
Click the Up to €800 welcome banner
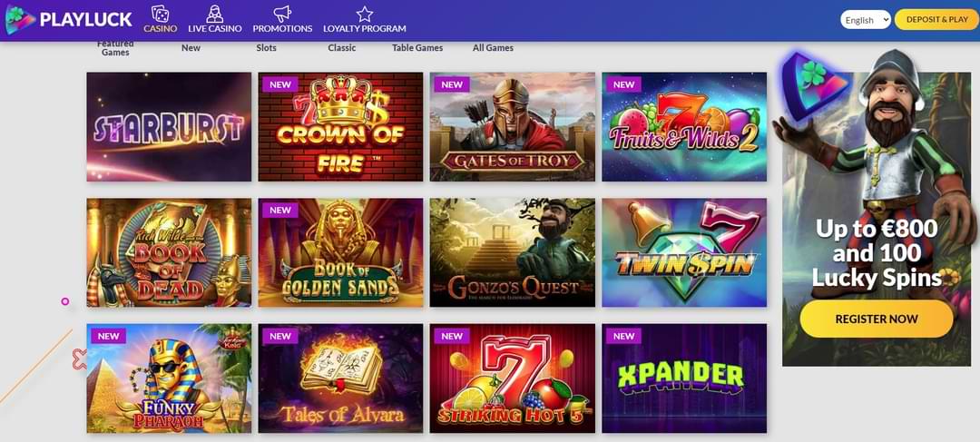tap(877, 219)
